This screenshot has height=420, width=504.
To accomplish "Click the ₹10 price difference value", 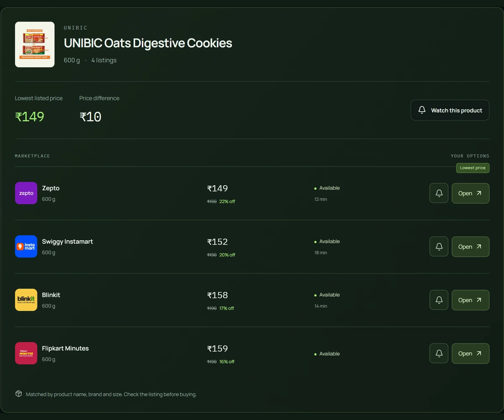I will [x=90, y=117].
